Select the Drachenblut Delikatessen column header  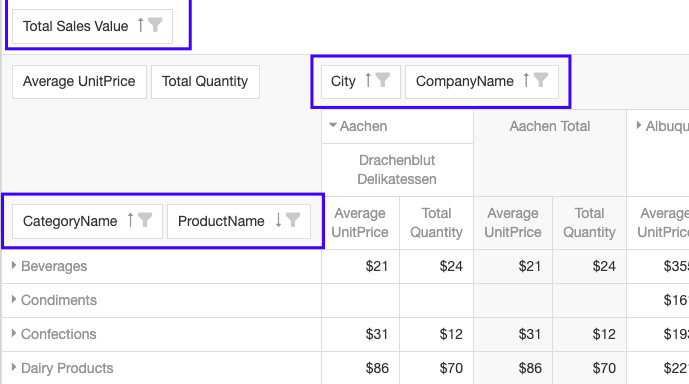pos(397,170)
